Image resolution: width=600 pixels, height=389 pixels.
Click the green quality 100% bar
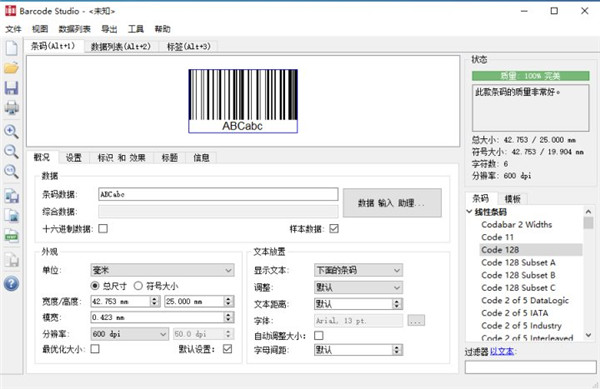click(530, 76)
